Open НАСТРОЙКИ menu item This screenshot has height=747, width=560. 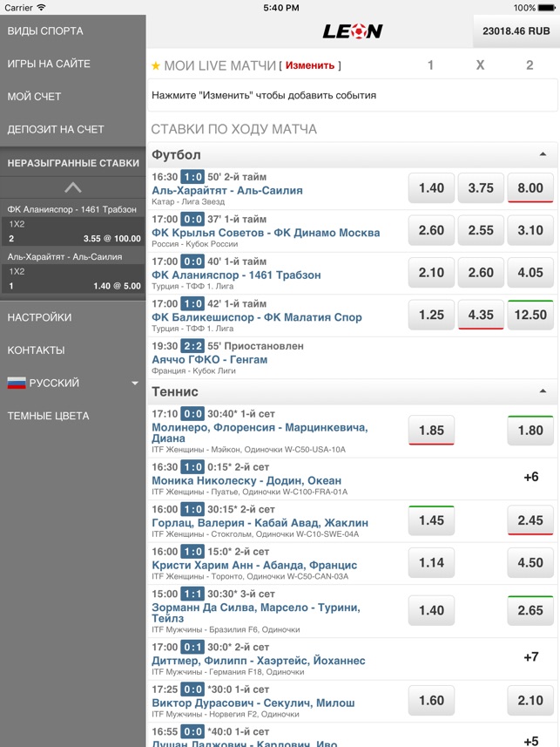(x=39, y=317)
